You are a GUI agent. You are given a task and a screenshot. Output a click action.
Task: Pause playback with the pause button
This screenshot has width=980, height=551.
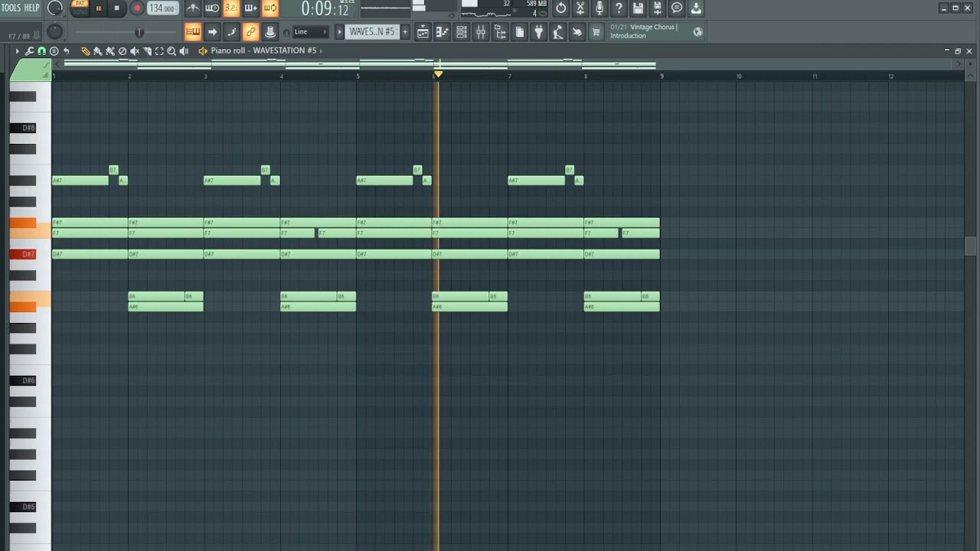[x=98, y=8]
